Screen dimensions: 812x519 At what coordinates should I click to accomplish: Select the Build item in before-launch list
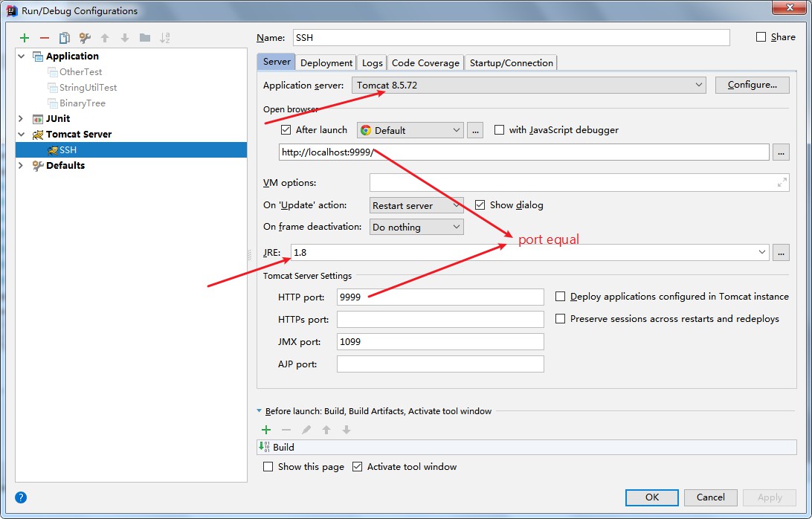[x=526, y=448]
